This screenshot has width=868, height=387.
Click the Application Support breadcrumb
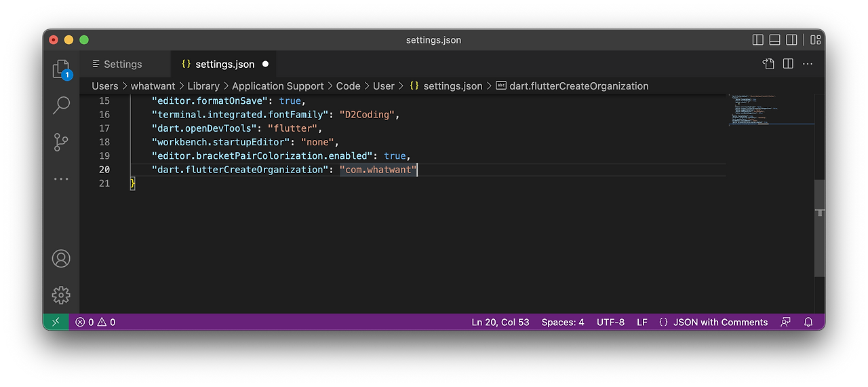coord(277,86)
